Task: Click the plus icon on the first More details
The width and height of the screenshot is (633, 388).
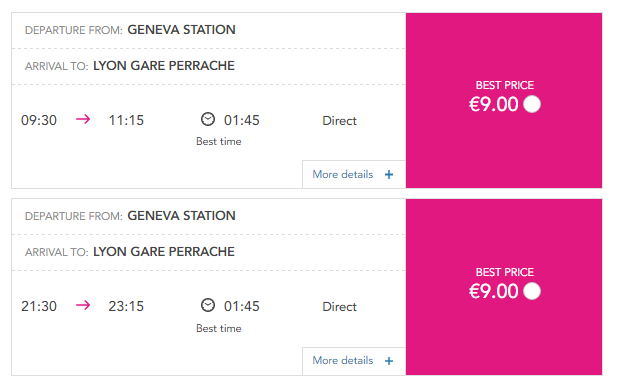Action: click(389, 174)
